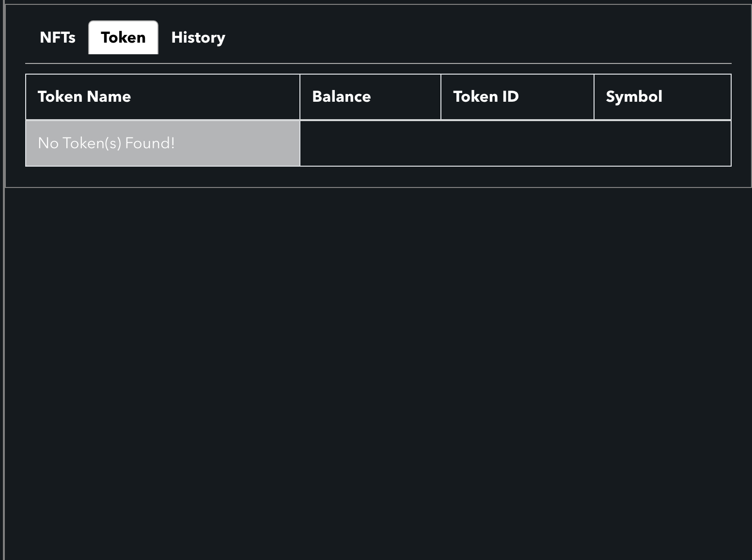Screen dimensions: 752x560
Task: Select the No Token(s) Found! cell
Action: coord(163,143)
